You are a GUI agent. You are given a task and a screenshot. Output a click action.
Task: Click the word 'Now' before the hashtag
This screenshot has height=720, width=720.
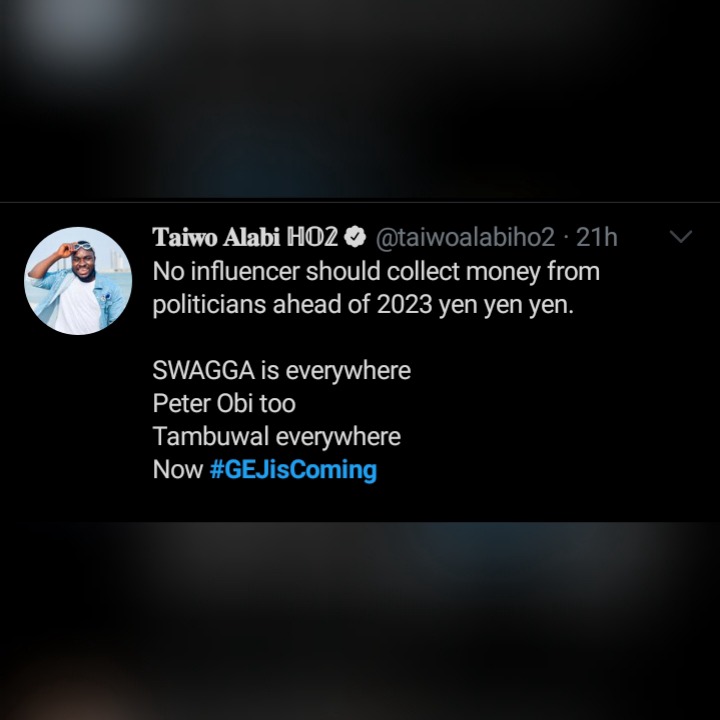click(177, 469)
